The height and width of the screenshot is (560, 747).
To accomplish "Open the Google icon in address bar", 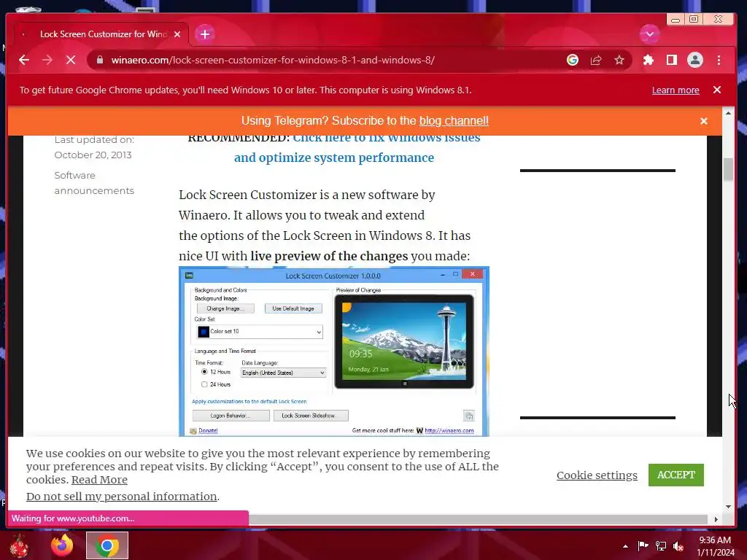I will (x=573, y=60).
